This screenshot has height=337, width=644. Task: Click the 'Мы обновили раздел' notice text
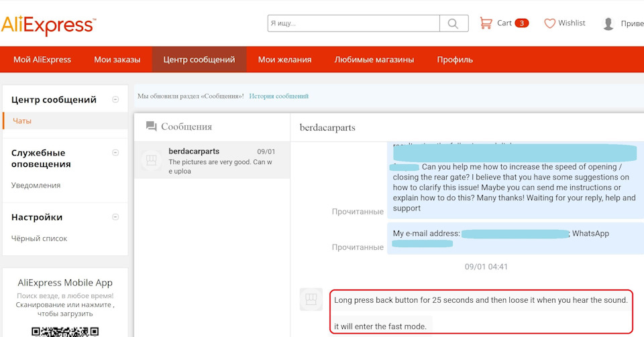click(x=191, y=96)
